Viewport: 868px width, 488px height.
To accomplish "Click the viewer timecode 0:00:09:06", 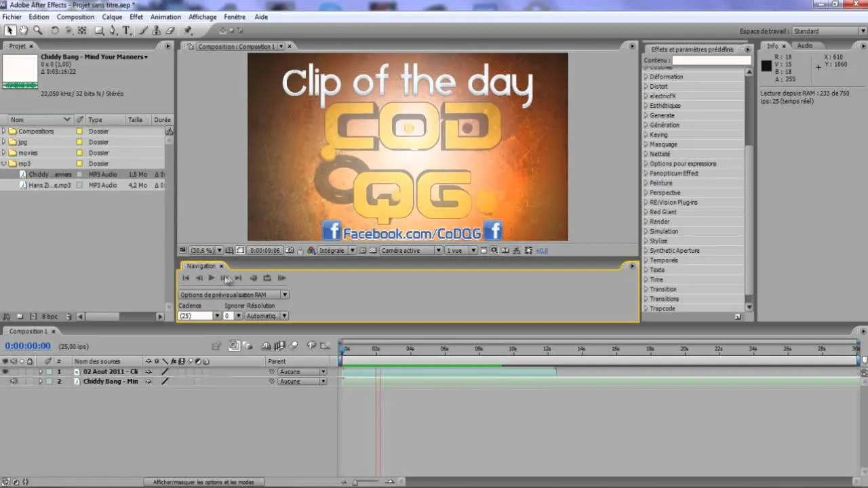I will (265, 250).
